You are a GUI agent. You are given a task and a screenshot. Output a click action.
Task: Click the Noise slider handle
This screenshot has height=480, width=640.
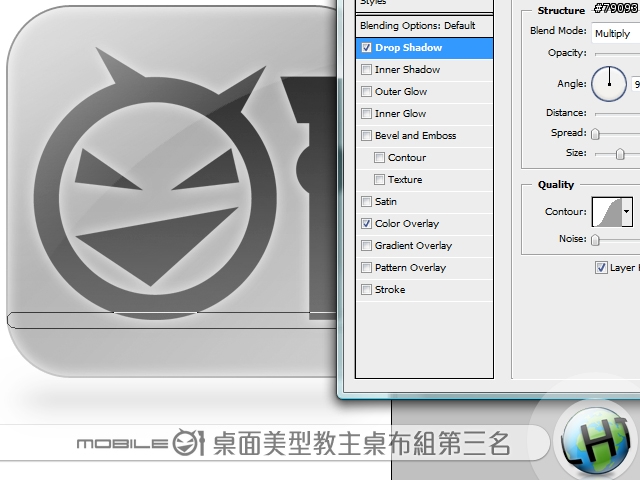596,240
